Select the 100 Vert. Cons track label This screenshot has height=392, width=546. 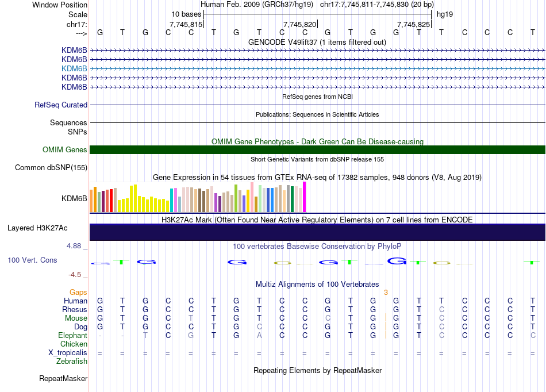point(32,260)
